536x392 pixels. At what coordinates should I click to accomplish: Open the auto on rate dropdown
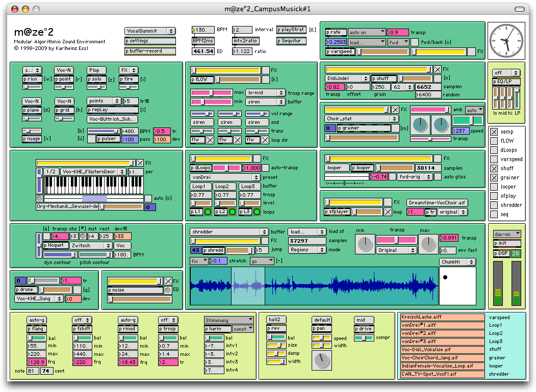[367, 33]
